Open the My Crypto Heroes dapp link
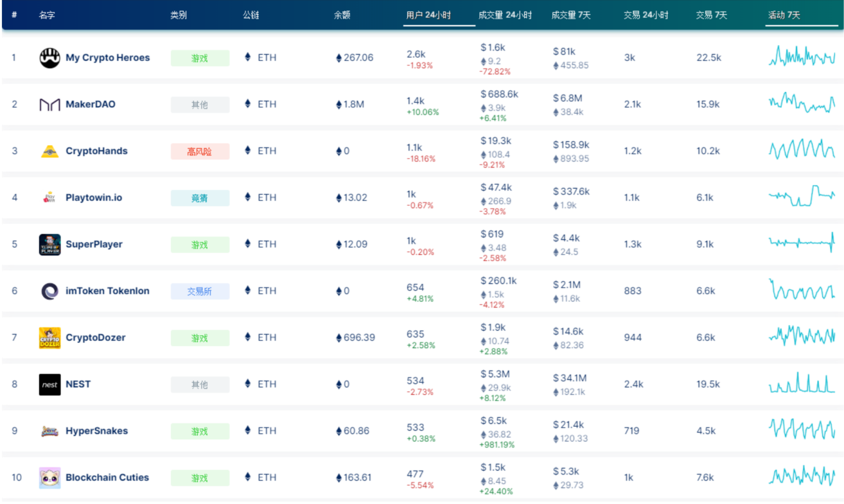 pos(108,58)
